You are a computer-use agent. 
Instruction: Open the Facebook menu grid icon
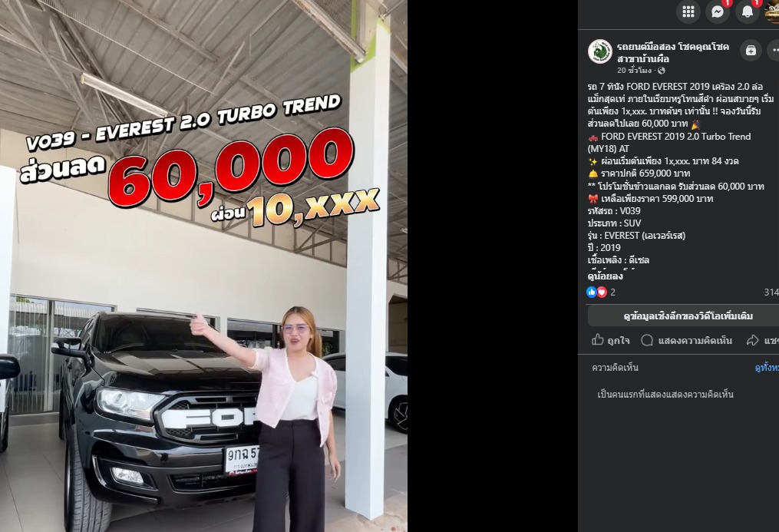(688, 12)
